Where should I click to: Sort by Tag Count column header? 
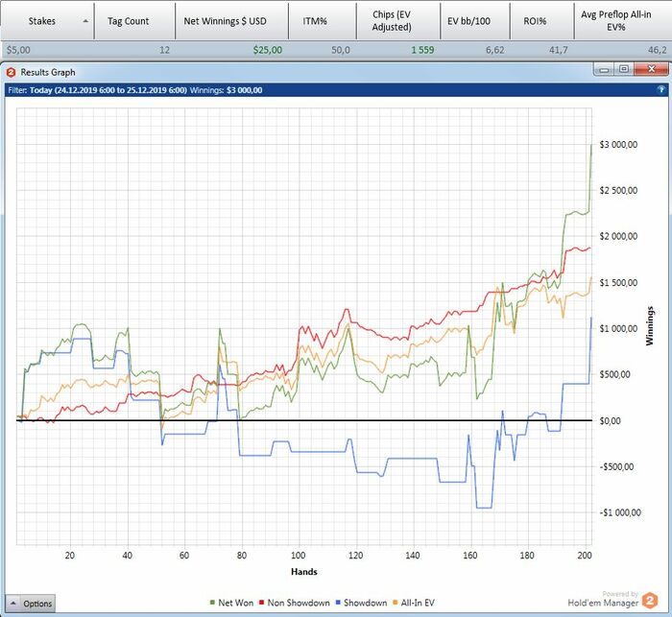pos(134,20)
